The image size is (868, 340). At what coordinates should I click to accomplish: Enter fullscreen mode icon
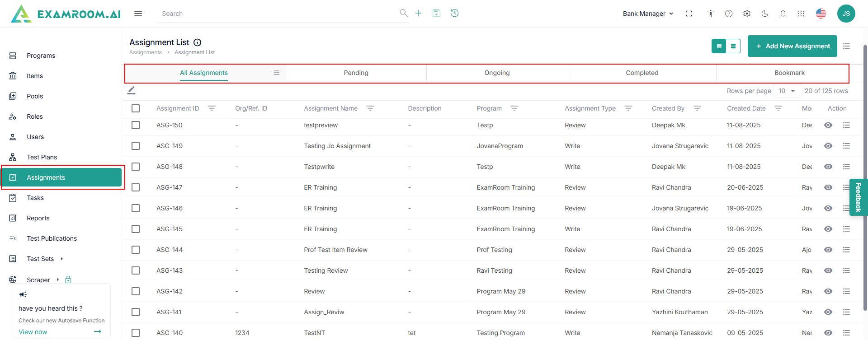[x=689, y=14]
